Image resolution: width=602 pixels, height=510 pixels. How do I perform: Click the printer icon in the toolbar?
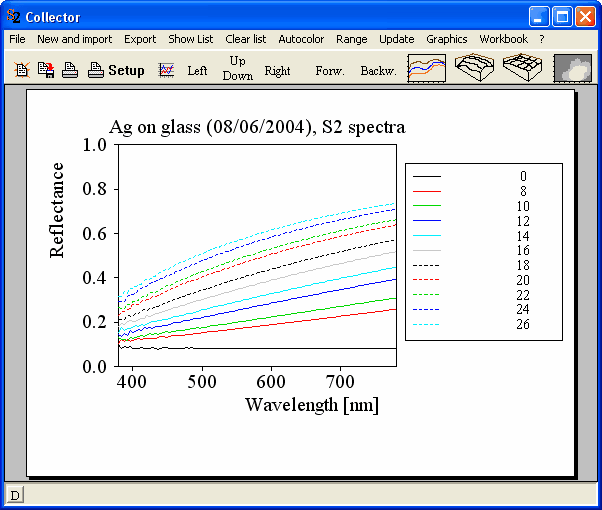70,70
